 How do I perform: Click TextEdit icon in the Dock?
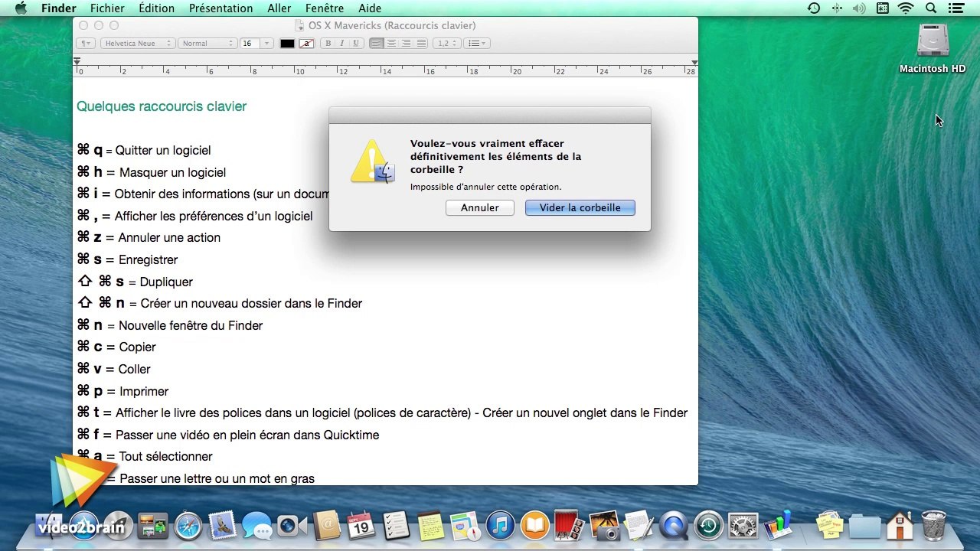coord(639,525)
